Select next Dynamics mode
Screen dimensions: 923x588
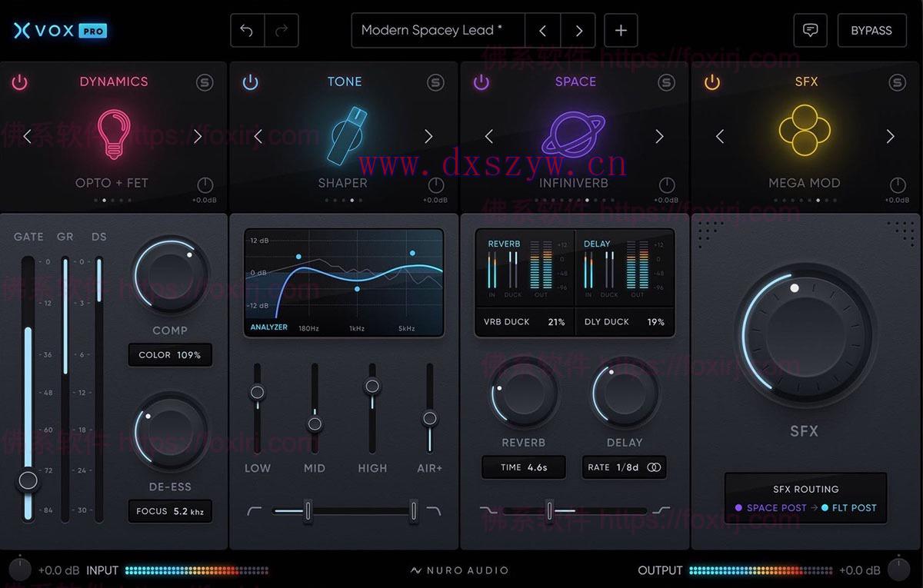point(198,137)
